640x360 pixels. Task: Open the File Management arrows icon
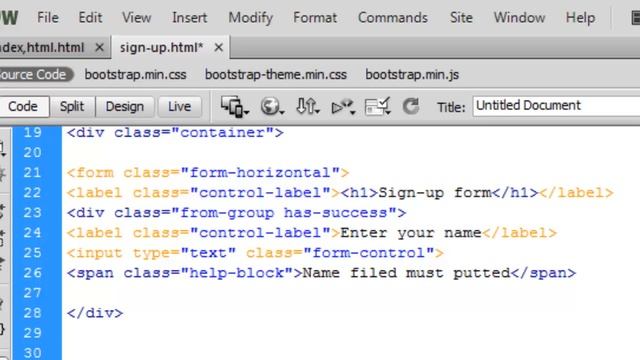(307, 107)
